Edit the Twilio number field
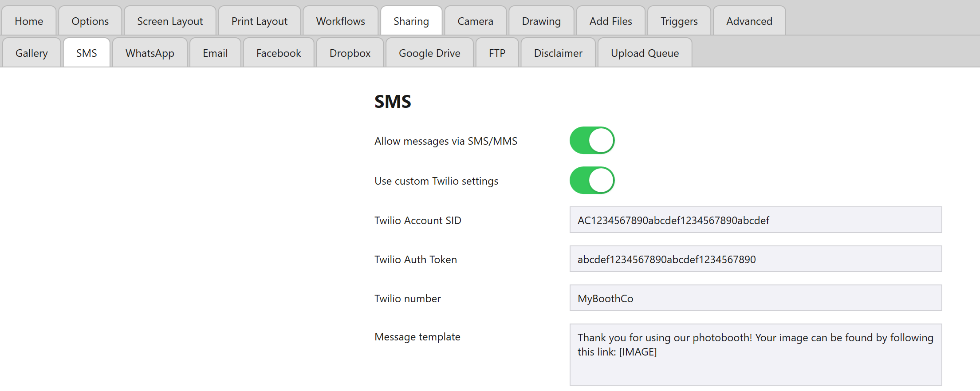Image resolution: width=980 pixels, height=391 pixels. [x=756, y=298]
